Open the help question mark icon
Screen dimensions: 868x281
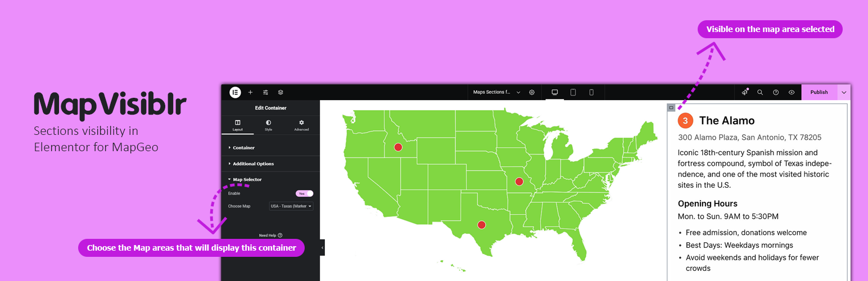click(x=776, y=92)
